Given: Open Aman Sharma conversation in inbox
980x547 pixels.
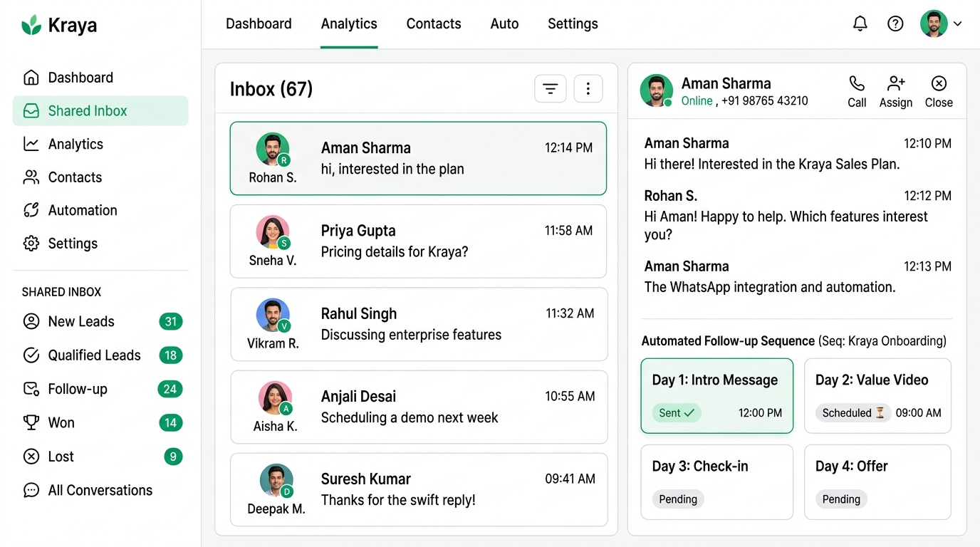Looking at the screenshot, I should 418,158.
